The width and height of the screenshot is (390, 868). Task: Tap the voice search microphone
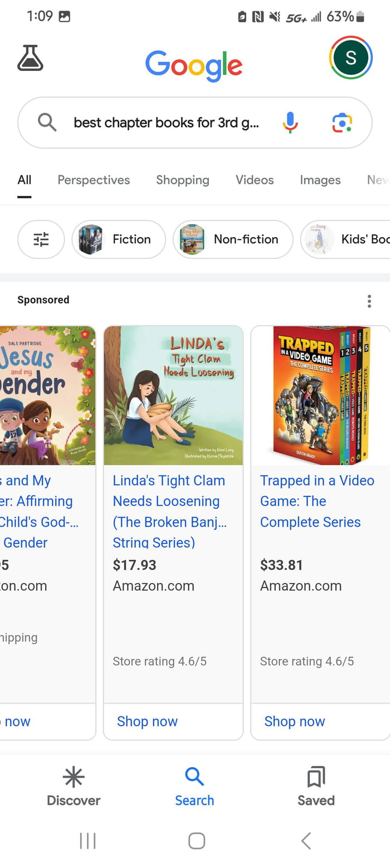(290, 122)
